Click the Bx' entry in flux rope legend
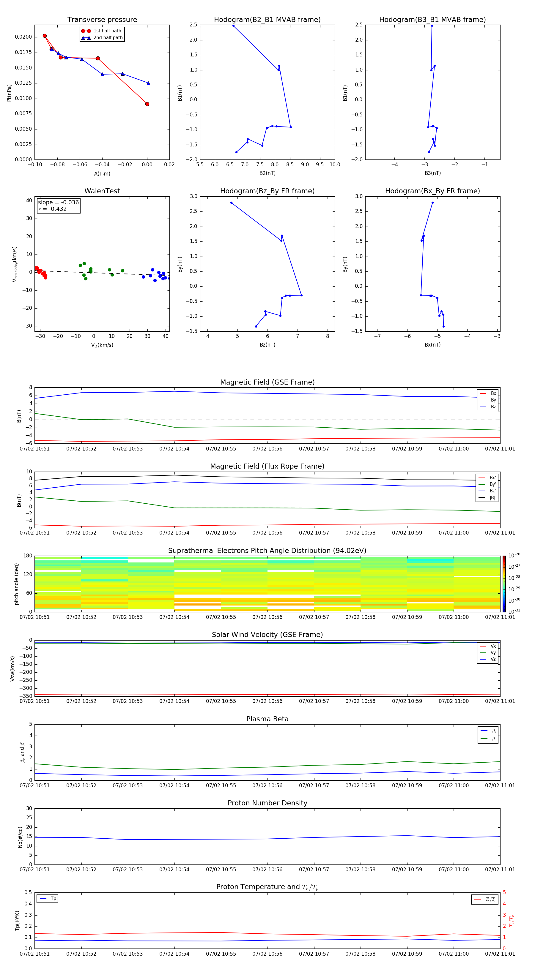Viewport: 535px width, 980px height. tap(487, 478)
